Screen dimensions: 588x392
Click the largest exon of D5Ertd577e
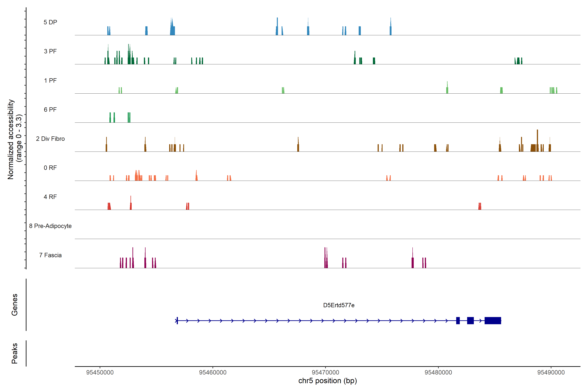click(x=492, y=320)
